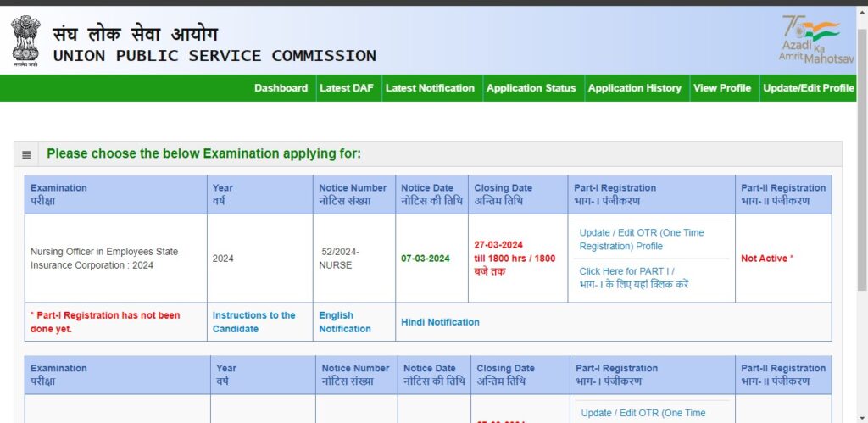Click the UNION PUBLIC SERVICE COMMISSION title
This screenshot has width=868, height=423.
(214, 56)
